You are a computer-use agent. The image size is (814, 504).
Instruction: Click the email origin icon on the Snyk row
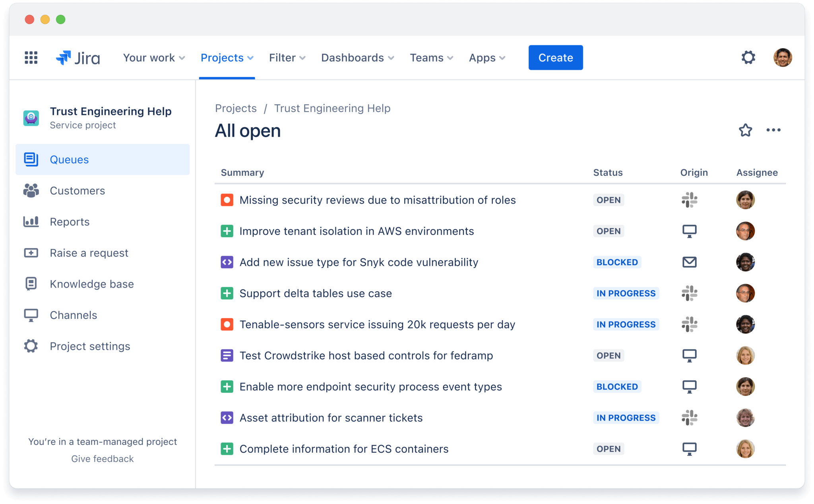point(690,262)
